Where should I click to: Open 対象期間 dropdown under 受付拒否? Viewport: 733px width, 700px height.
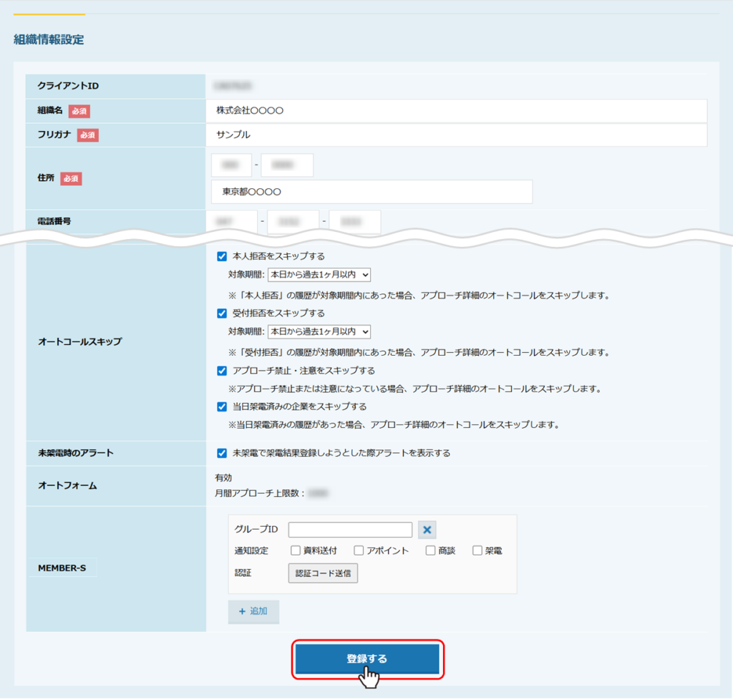pos(319,331)
